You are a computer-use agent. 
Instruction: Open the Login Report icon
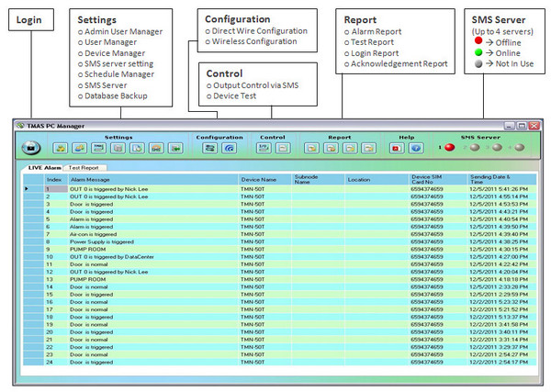click(x=350, y=148)
